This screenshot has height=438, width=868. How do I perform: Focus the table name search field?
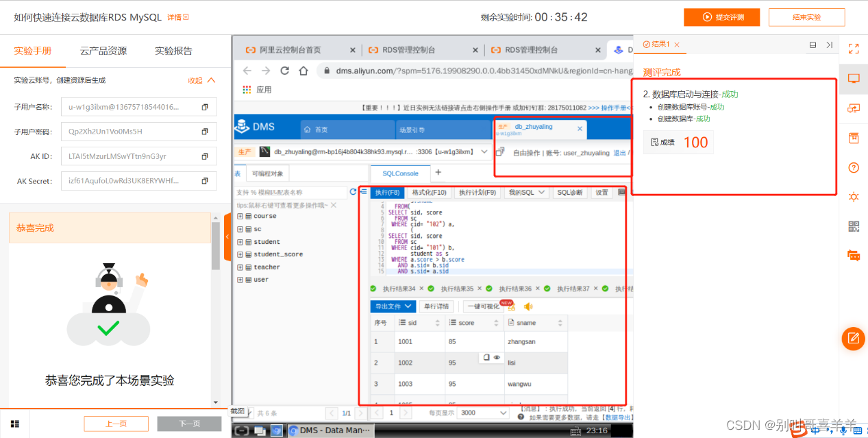(x=290, y=193)
